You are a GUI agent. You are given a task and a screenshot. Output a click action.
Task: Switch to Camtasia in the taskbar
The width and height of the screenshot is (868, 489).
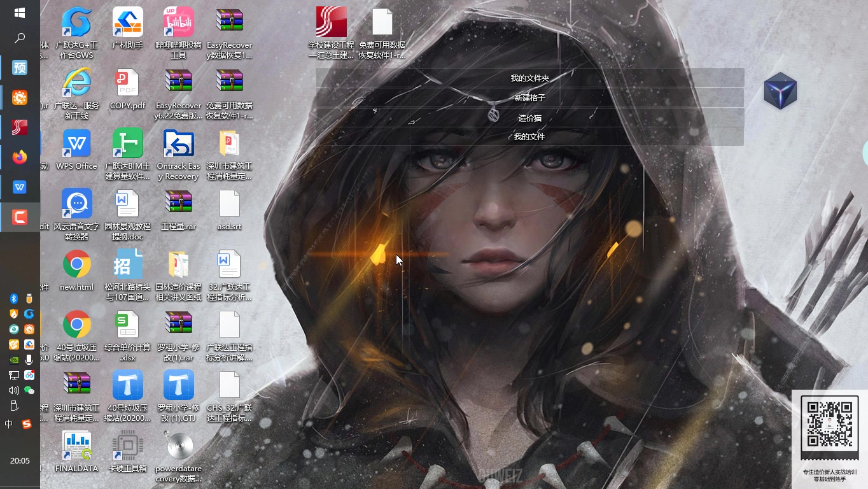coord(20,218)
